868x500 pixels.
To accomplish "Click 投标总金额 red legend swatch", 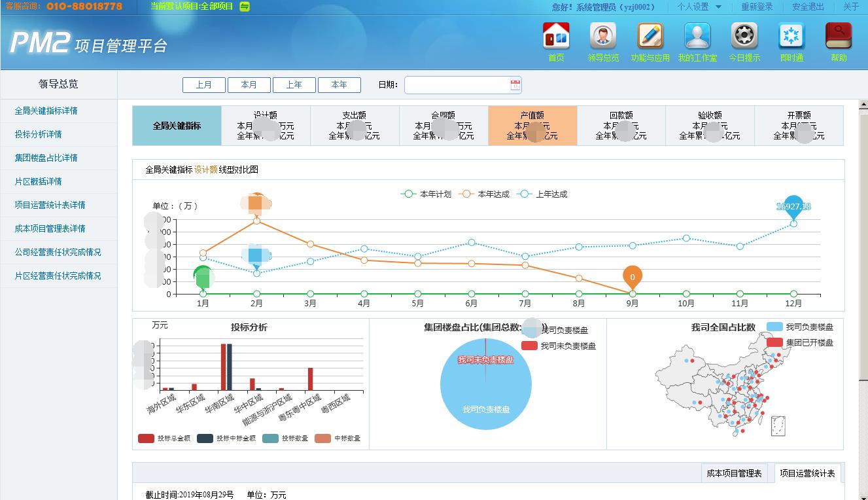I will [146, 438].
